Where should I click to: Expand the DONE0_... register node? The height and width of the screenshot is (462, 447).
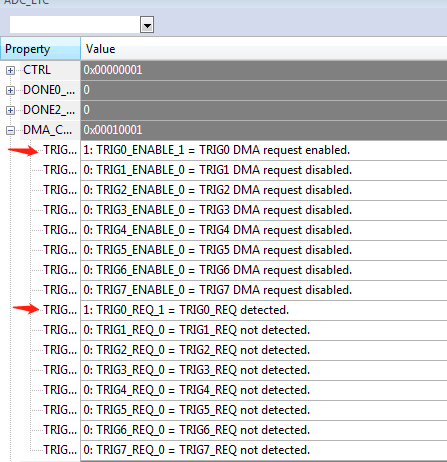pos(10,90)
